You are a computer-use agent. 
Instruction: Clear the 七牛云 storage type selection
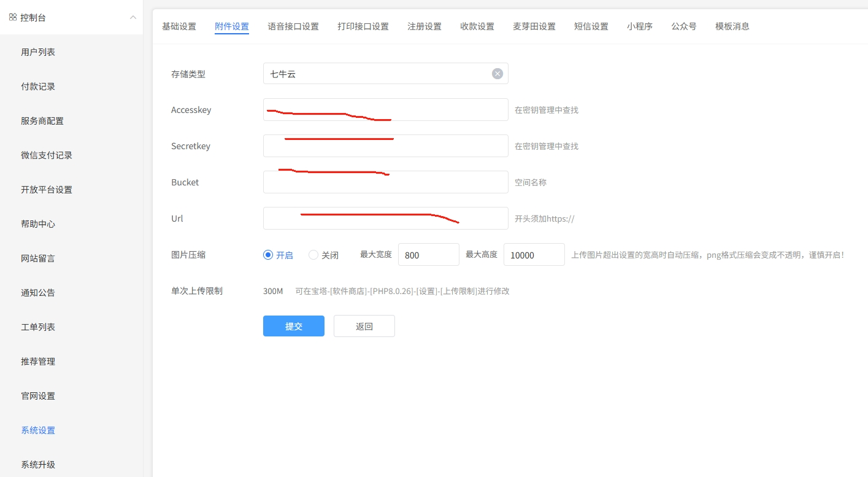(497, 74)
